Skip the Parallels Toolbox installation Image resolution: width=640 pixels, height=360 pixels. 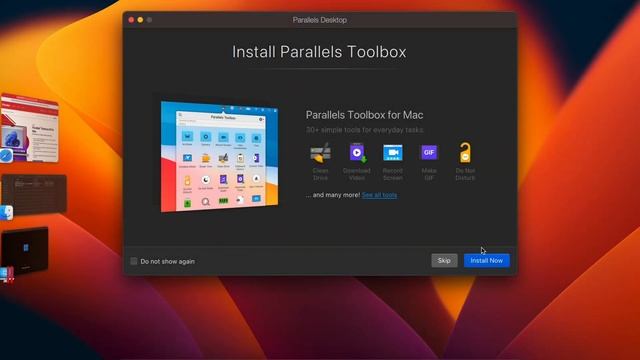444,260
